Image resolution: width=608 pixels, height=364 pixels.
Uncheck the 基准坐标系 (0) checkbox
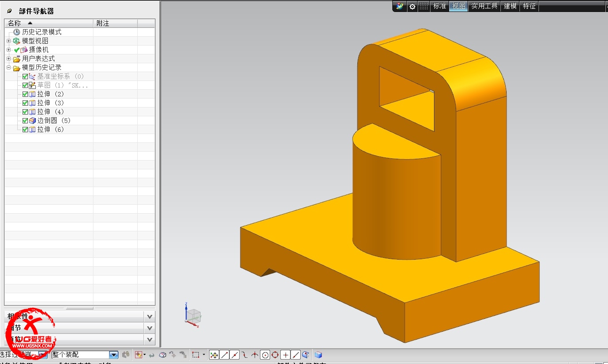coord(25,77)
